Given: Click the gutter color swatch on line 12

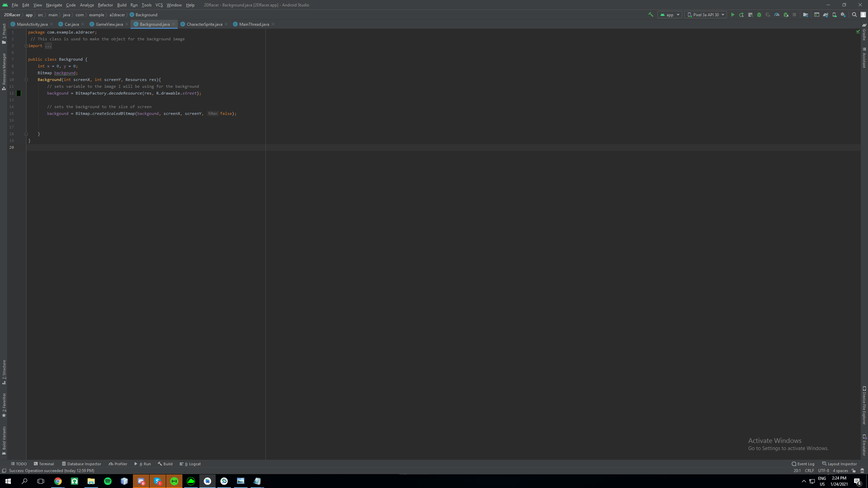Looking at the screenshot, I should click(x=19, y=93).
